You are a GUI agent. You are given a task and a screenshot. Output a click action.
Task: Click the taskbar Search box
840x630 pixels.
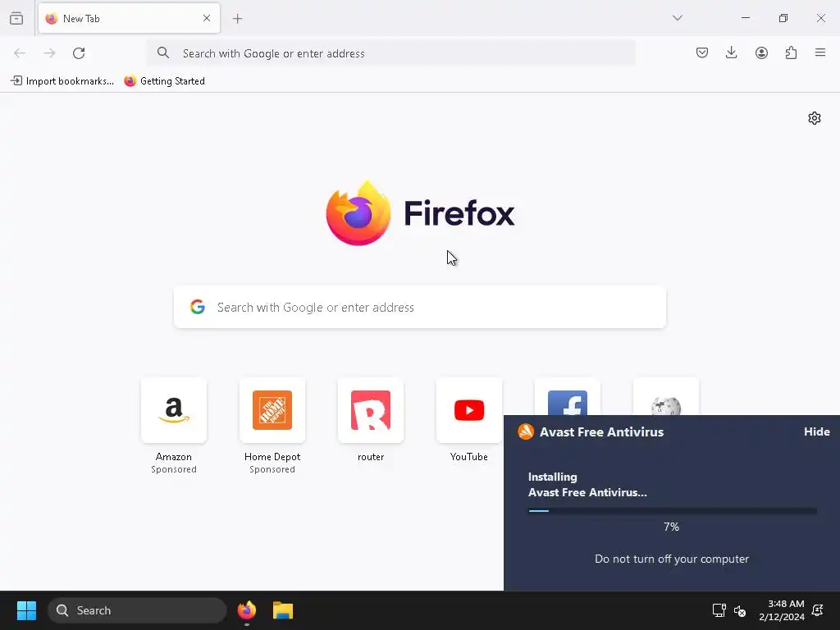coord(137,610)
